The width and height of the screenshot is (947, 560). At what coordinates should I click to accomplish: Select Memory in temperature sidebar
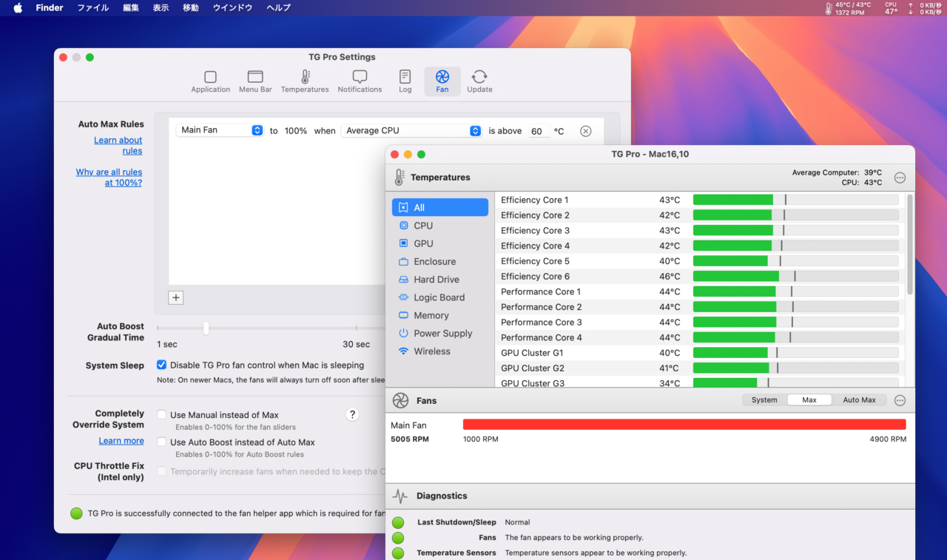[x=440, y=315]
